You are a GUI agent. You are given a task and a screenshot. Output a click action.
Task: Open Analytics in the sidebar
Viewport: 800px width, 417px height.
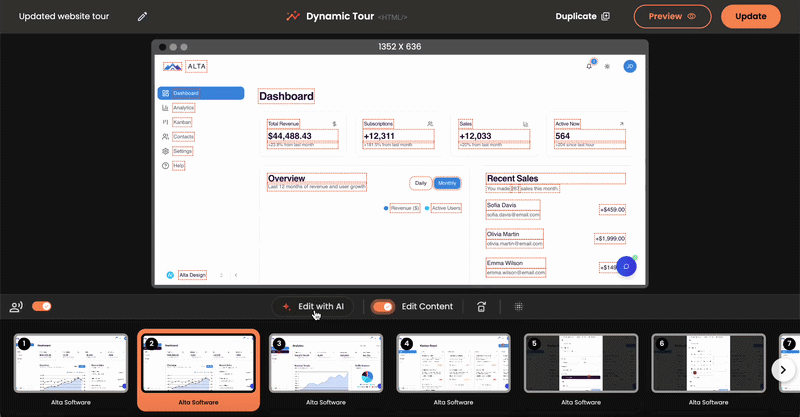[x=183, y=107]
